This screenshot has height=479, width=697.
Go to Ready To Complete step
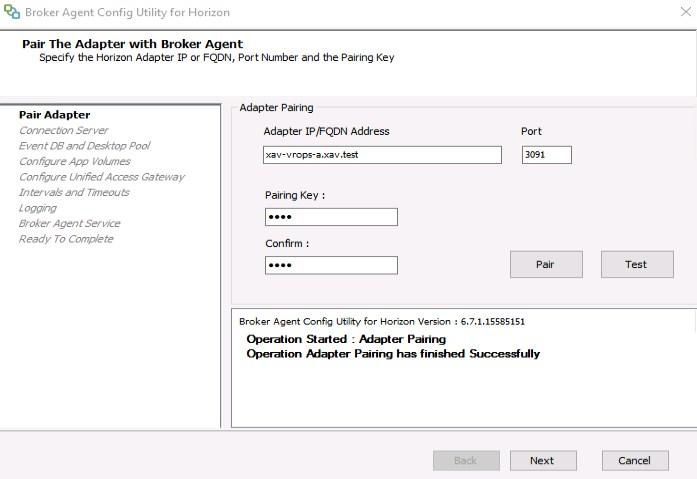click(x=66, y=239)
